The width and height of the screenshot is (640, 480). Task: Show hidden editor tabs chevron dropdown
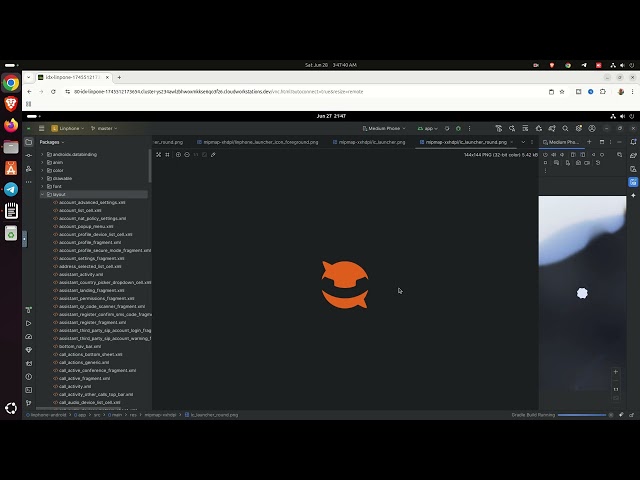(x=523, y=142)
